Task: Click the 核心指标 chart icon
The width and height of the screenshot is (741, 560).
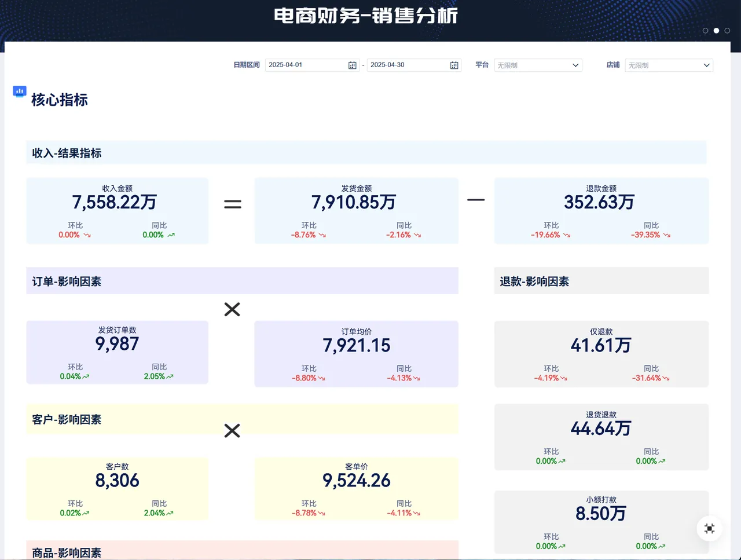Action: pyautogui.click(x=20, y=91)
